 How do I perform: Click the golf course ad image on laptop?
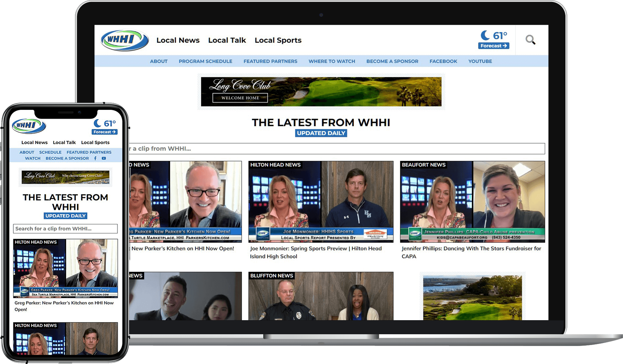pos(472,297)
